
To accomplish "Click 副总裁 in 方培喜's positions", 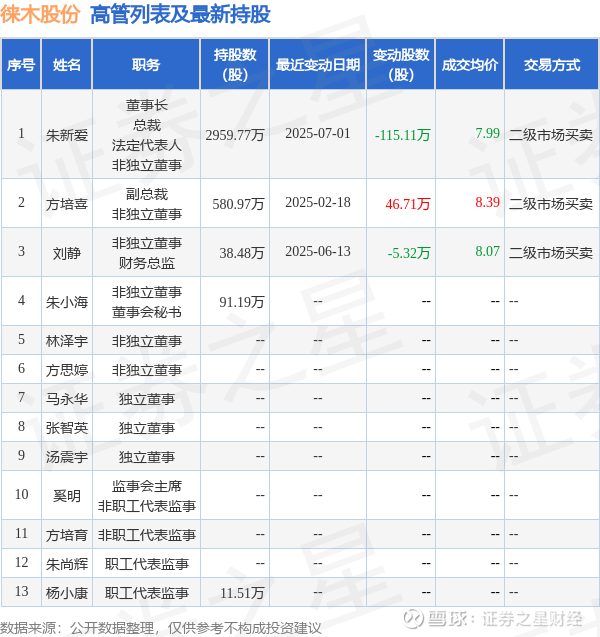I will pyautogui.click(x=147, y=194).
